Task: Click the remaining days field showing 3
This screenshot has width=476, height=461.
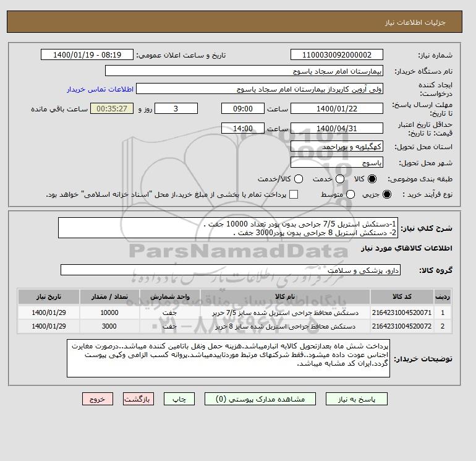Action: 176,108
